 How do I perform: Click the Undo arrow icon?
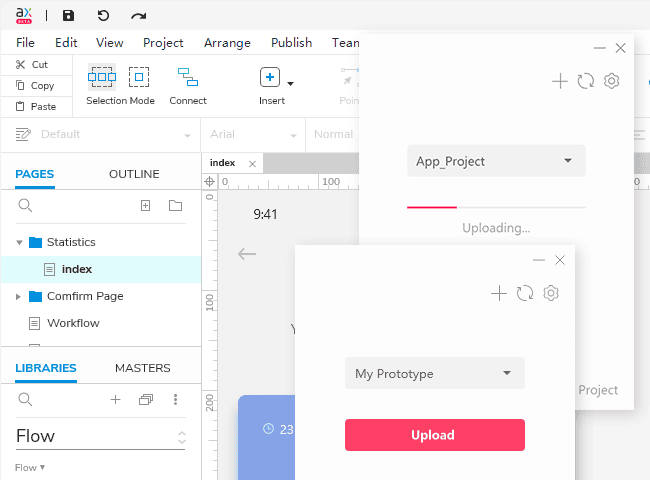click(x=103, y=15)
